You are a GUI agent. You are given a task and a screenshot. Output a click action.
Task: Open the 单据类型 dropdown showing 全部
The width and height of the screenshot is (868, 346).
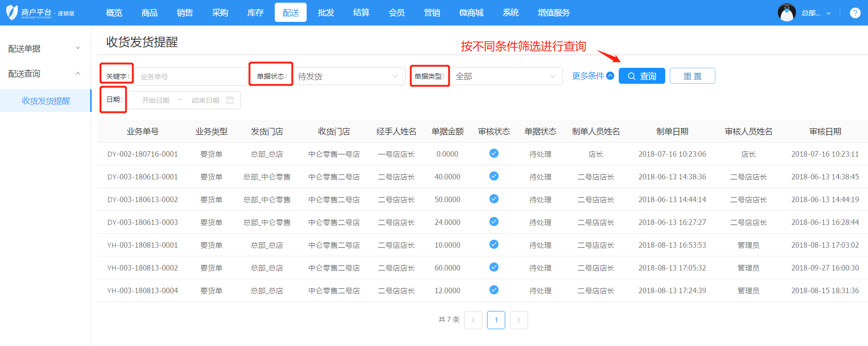pyautogui.click(x=506, y=76)
